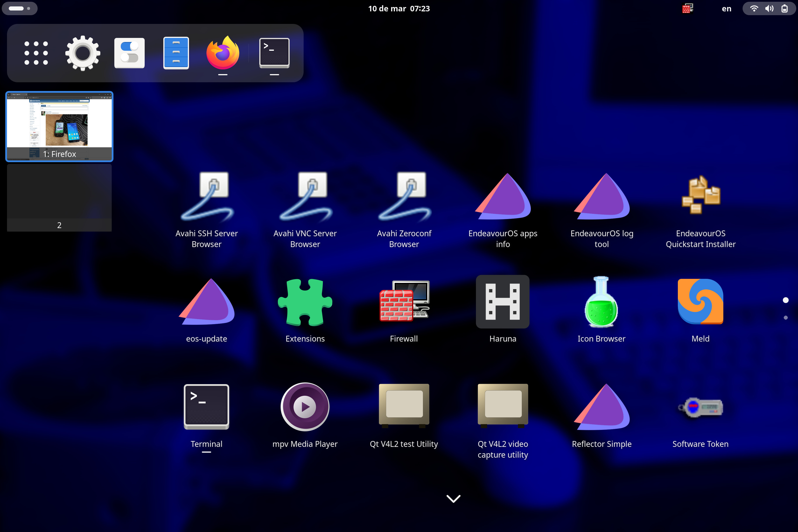Open the Firewall application
The height and width of the screenshot is (532, 798).
tap(404, 302)
